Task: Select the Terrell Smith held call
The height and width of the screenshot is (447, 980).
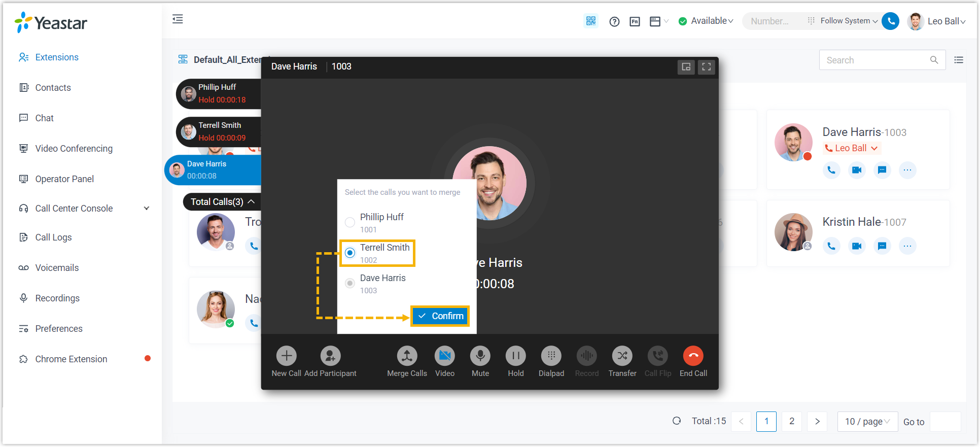Action: [219, 131]
